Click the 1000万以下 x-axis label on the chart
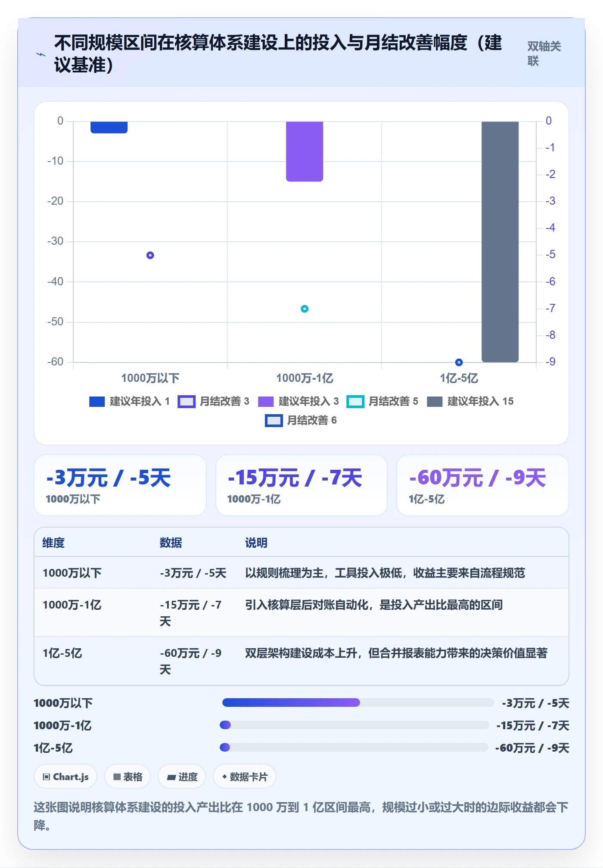This screenshot has height=868, width=603. pyautogui.click(x=150, y=378)
